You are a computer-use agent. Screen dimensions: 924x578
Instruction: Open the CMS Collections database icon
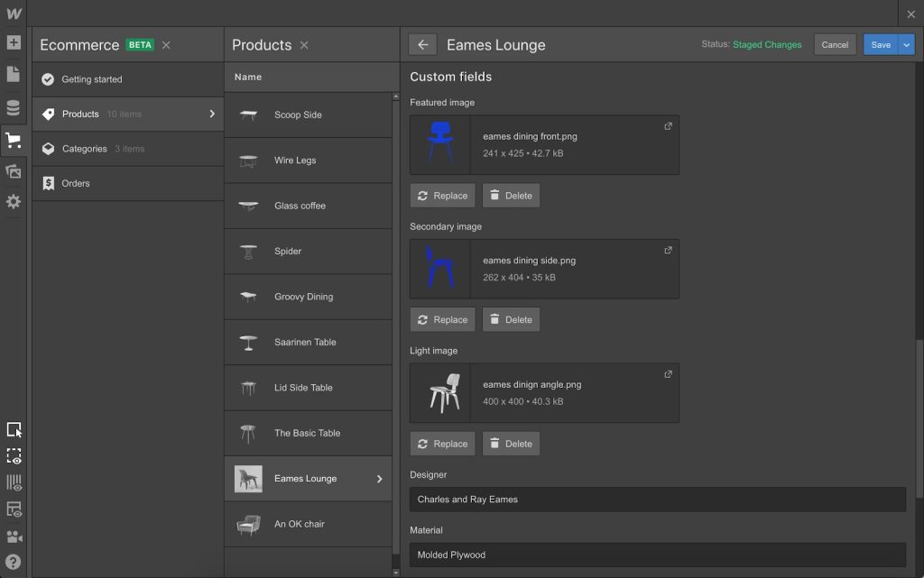pos(14,108)
